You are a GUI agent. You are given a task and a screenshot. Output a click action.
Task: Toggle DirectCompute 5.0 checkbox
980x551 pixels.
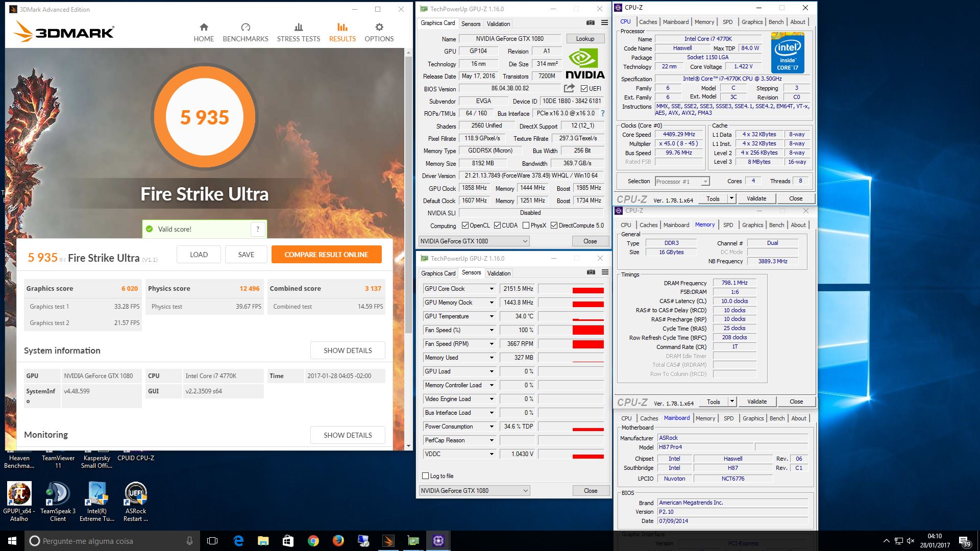click(x=554, y=226)
